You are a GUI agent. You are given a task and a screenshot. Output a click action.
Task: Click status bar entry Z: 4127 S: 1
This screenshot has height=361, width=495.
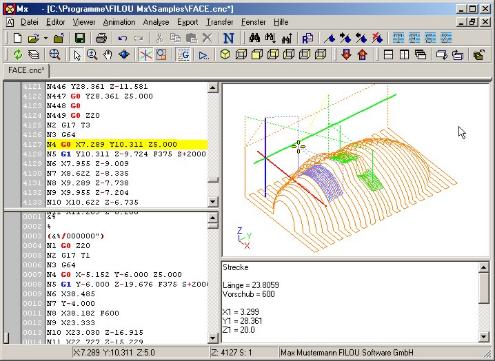(x=231, y=352)
